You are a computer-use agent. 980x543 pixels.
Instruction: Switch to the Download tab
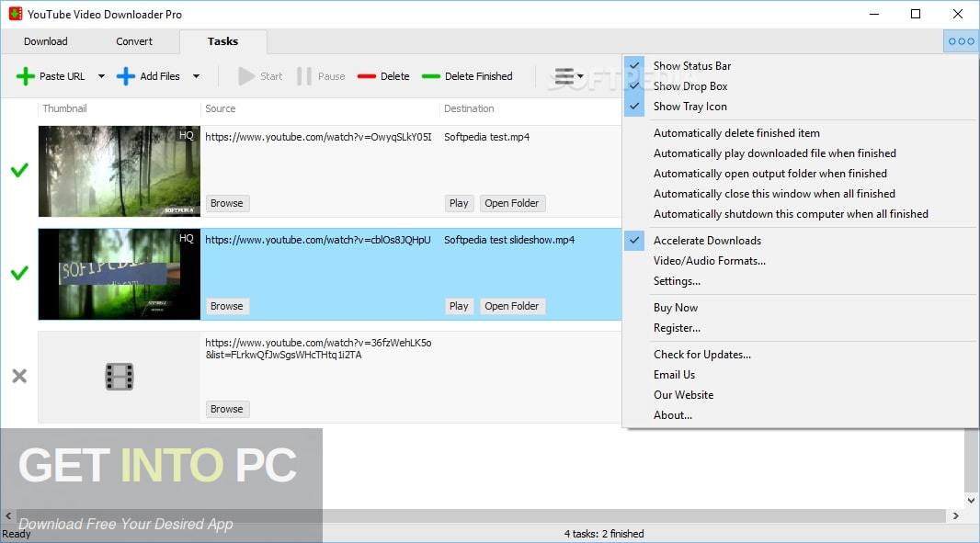[46, 41]
